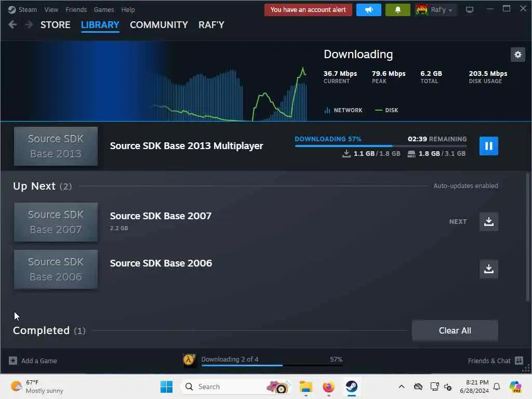The width and height of the screenshot is (532, 399).
Task: Click bottom status bar download progress bar
Action: click(272, 365)
